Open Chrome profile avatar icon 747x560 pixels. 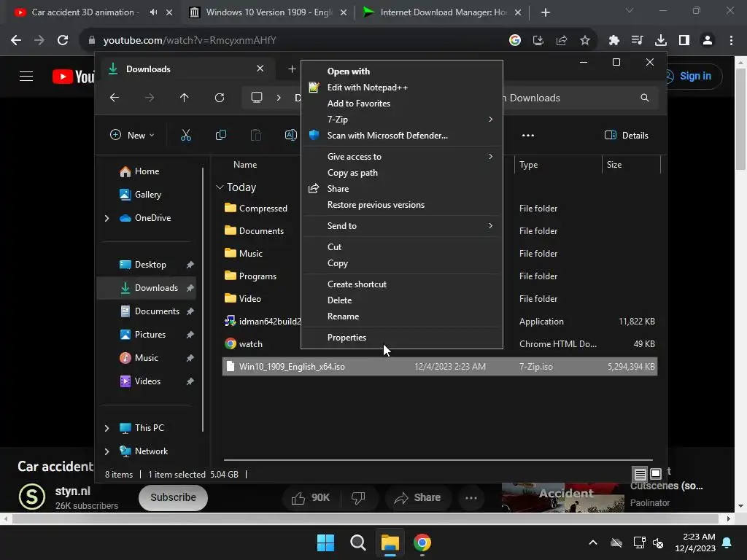tap(708, 40)
